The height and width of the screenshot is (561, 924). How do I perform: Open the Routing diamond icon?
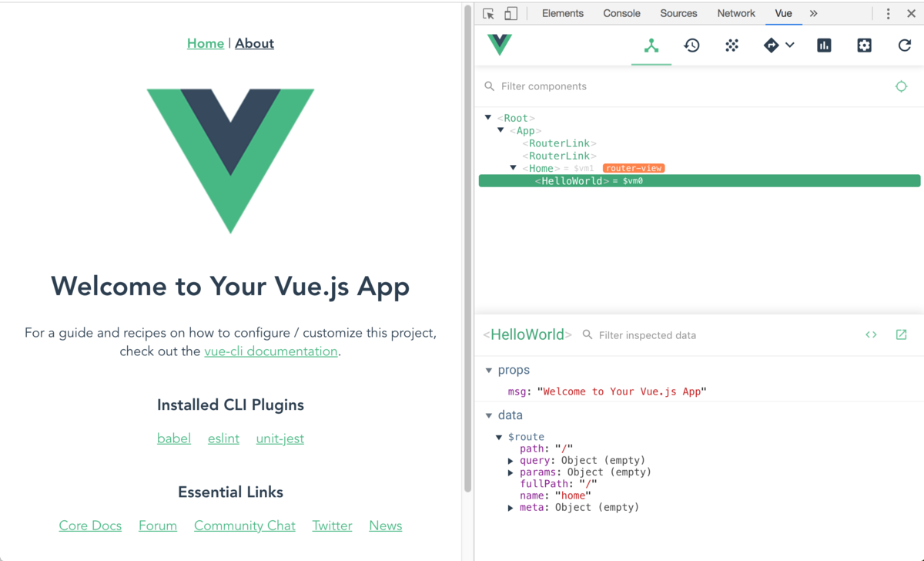coord(771,45)
